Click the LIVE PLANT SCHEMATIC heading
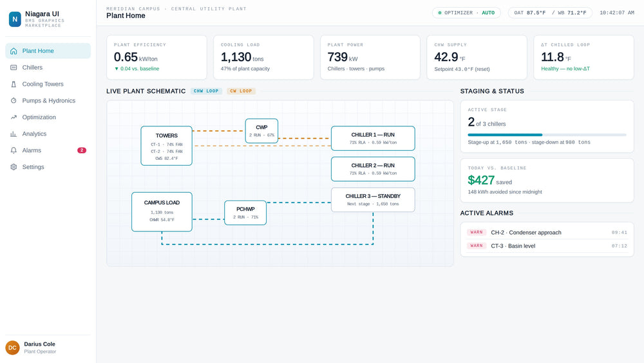The width and height of the screenshot is (644, 363). pos(146,92)
